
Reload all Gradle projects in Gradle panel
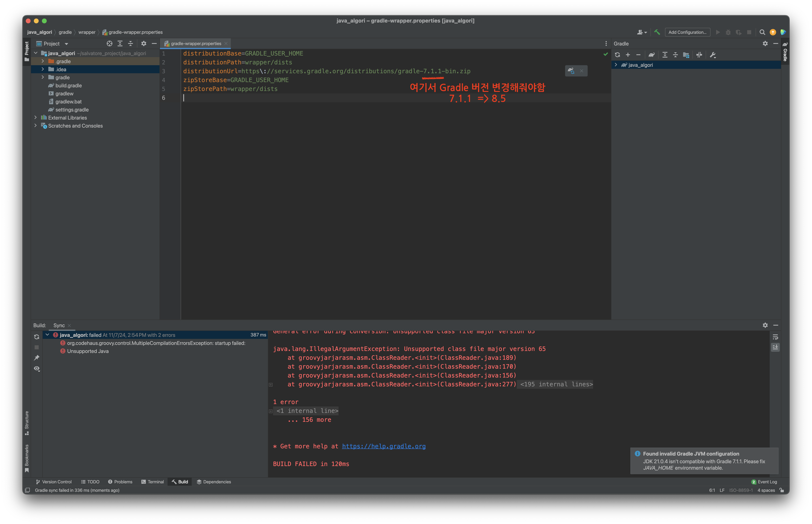(617, 55)
